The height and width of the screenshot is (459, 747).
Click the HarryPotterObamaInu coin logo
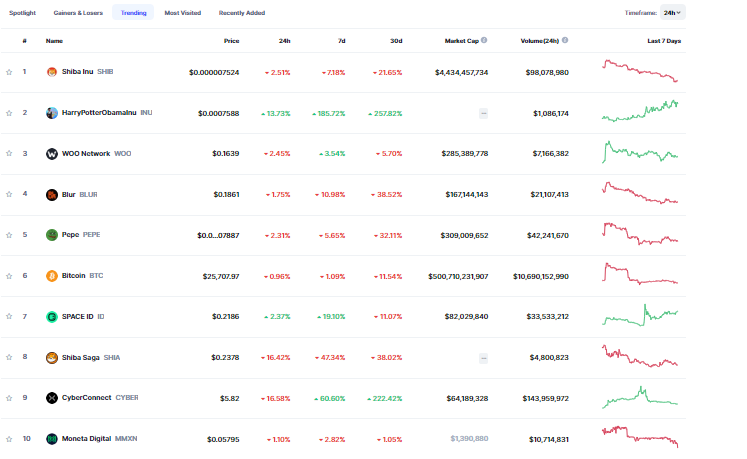coord(51,113)
